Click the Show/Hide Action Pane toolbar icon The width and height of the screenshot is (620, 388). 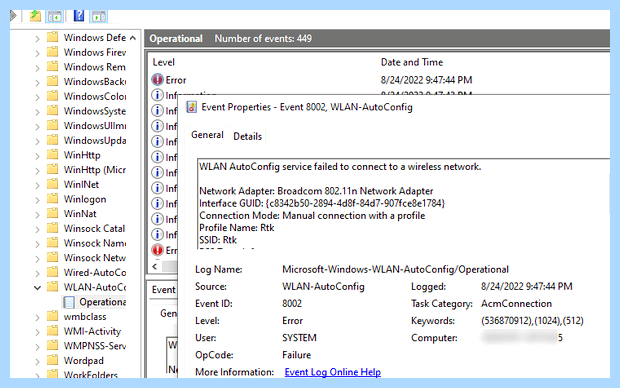[99, 17]
